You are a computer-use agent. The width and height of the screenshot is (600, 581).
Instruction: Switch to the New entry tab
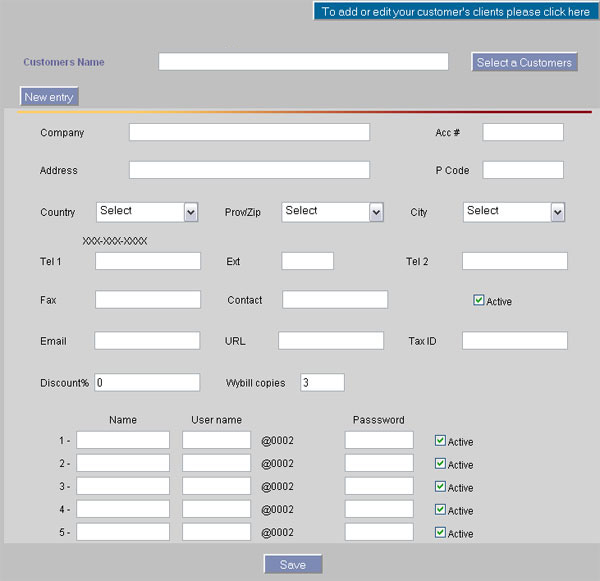tap(49, 97)
